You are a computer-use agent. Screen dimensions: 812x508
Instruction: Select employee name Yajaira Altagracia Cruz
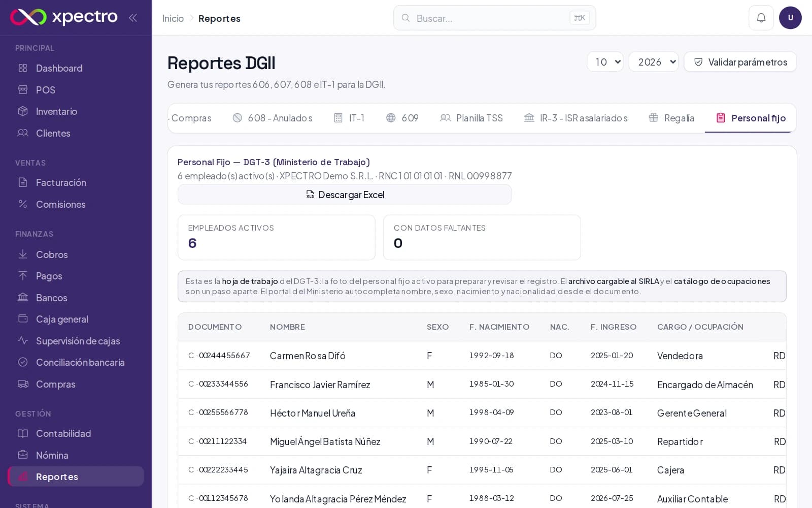(x=316, y=470)
